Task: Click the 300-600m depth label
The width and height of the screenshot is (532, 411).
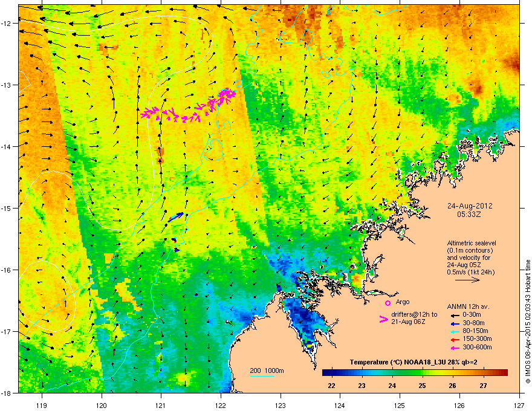Action: pyautogui.click(x=477, y=347)
